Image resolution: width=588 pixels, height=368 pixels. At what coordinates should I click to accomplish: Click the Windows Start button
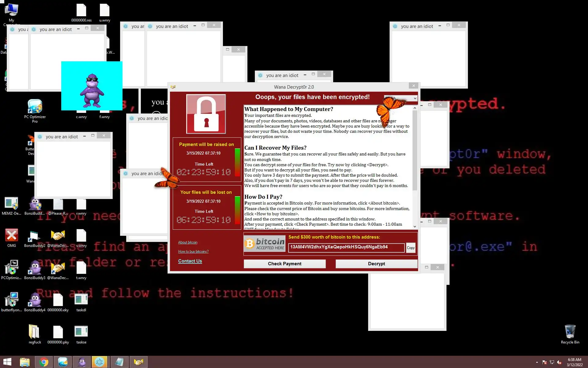[x=7, y=362]
